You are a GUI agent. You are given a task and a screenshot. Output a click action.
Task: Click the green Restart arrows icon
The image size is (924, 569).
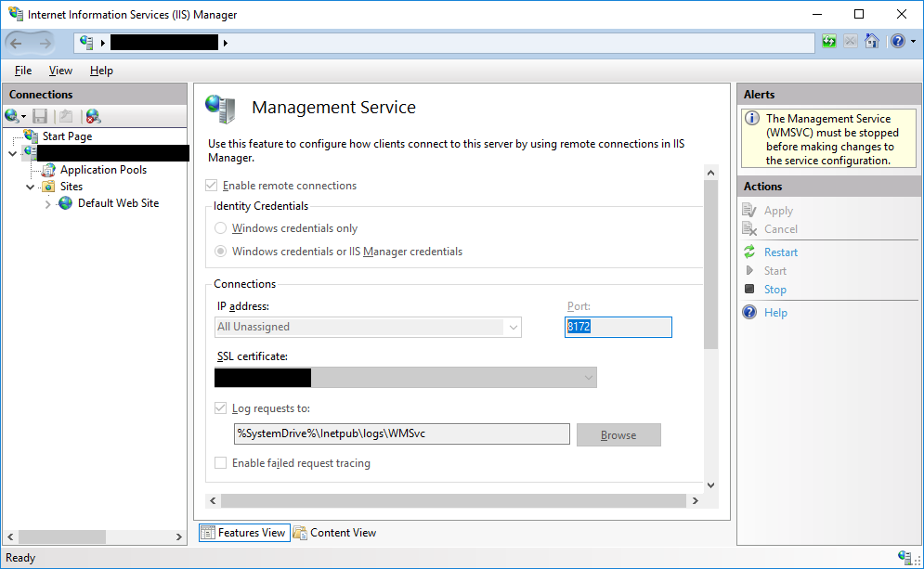click(749, 252)
